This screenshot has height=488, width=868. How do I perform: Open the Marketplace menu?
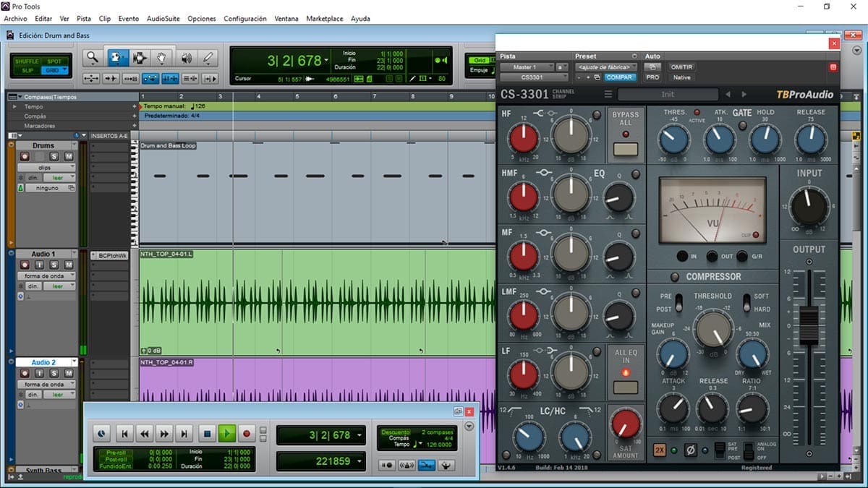pyautogui.click(x=325, y=18)
